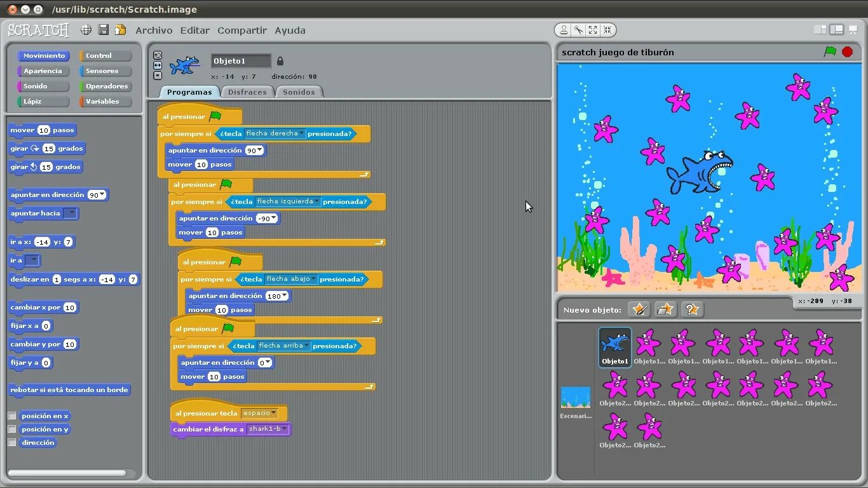Open the 'flecha abajo' key dropdown
The image size is (868, 488).
(291, 279)
